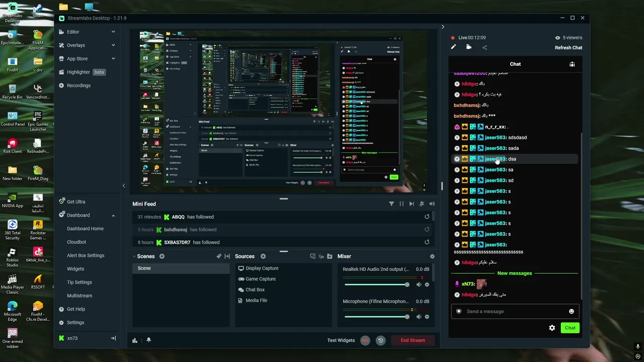The width and height of the screenshot is (644, 362).
Task: Start recording with the REC button
Action: [365, 340]
